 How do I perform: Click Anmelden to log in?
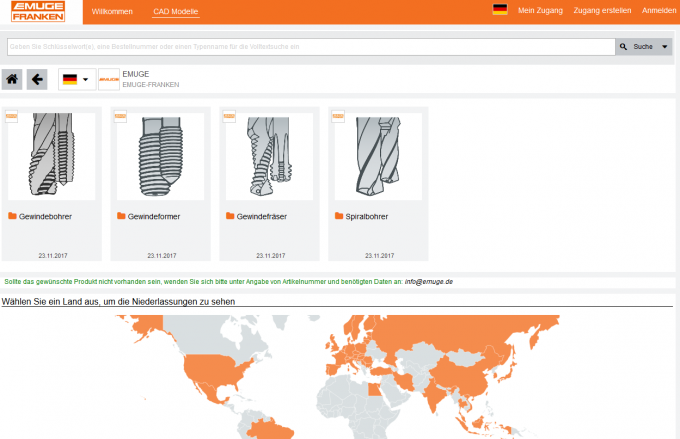[658, 10]
